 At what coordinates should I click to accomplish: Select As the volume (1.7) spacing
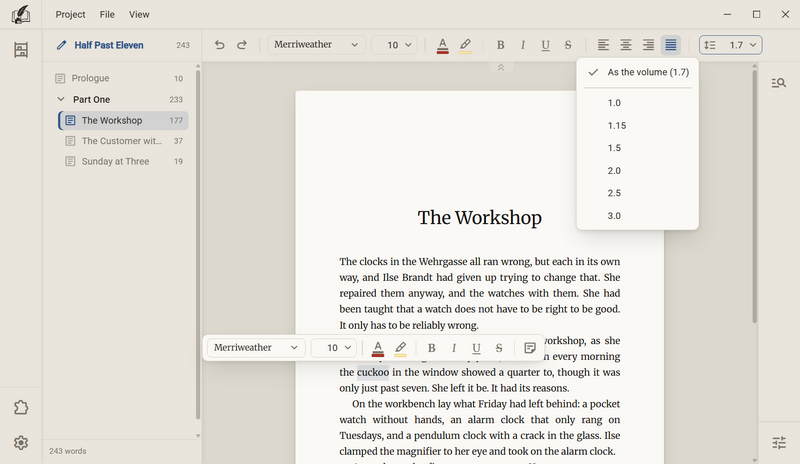(637, 72)
